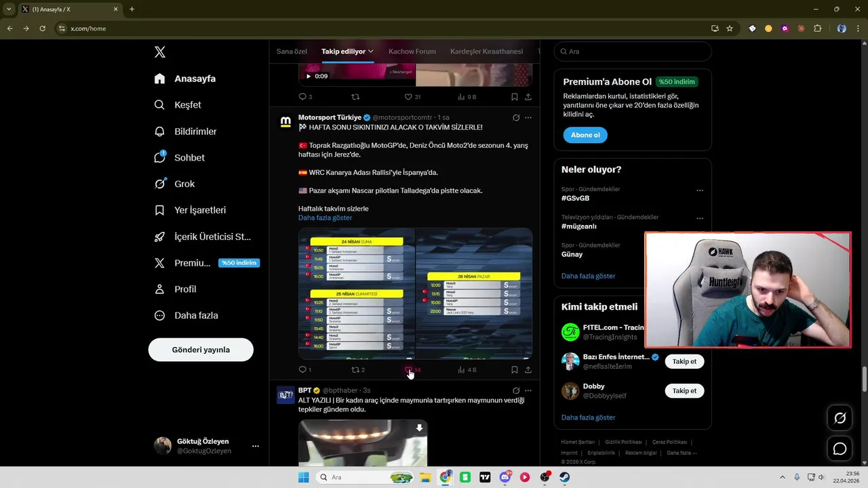
Task: Download BPT video arrow icon
Action: click(x=419, y=428)
